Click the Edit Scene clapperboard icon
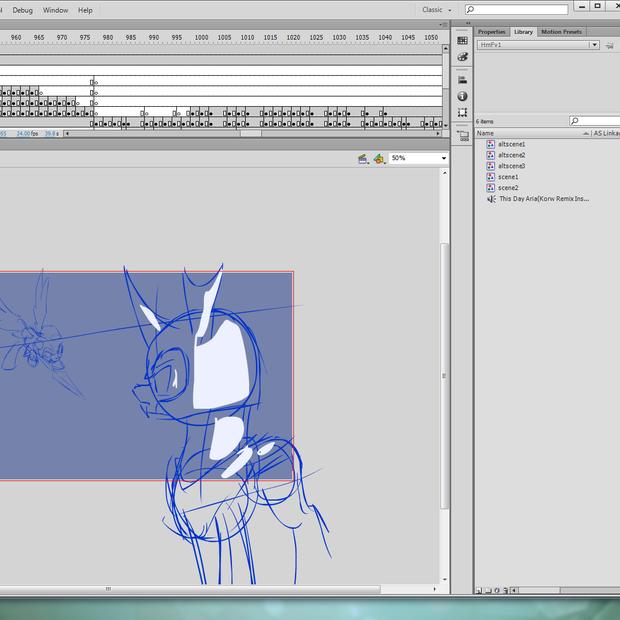This screenshot has width=620, height=620. coord(363,159)
